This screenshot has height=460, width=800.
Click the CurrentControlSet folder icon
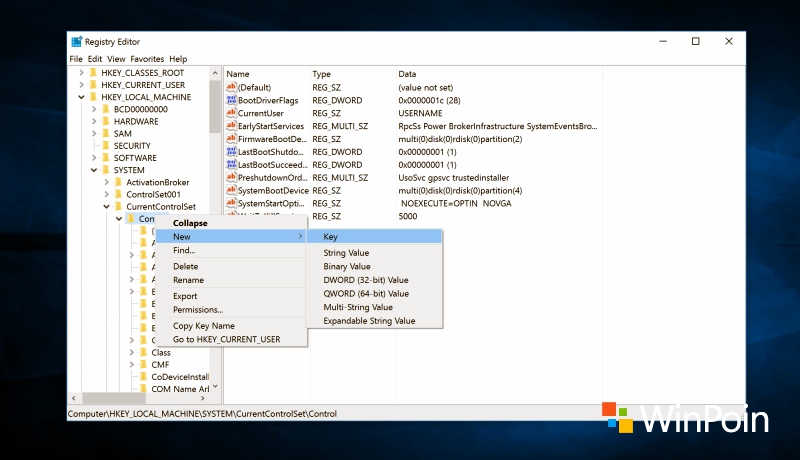pyautogui.click(x=119, y=207)
